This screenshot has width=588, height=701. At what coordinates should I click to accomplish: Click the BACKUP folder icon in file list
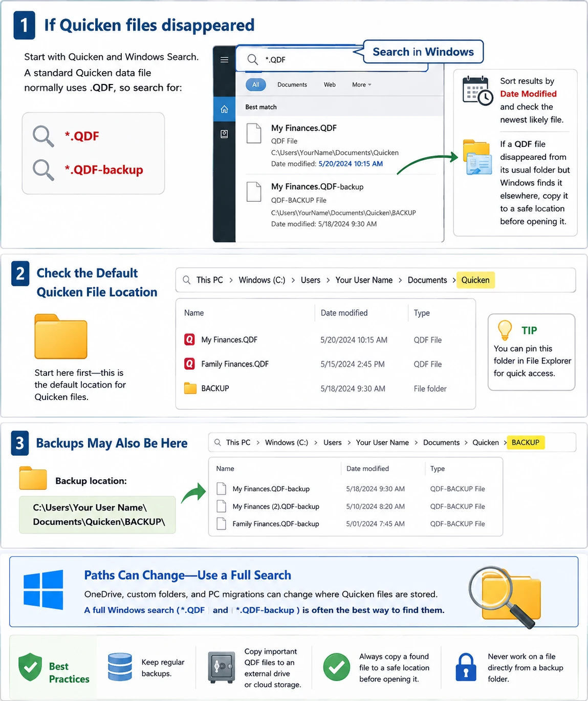pos(190,388)
